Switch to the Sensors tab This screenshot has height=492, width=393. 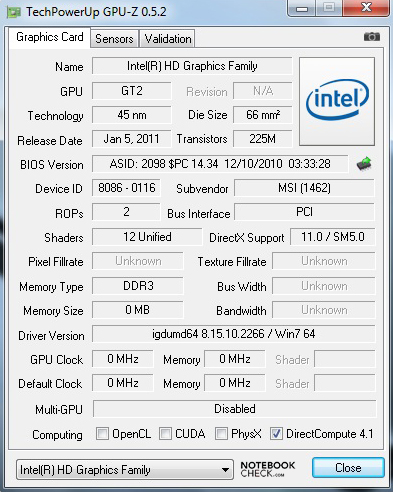tap(114, 39)
